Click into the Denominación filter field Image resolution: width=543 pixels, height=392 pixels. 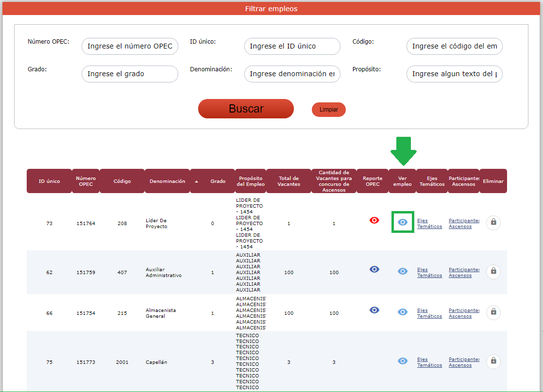click(292, 74)
